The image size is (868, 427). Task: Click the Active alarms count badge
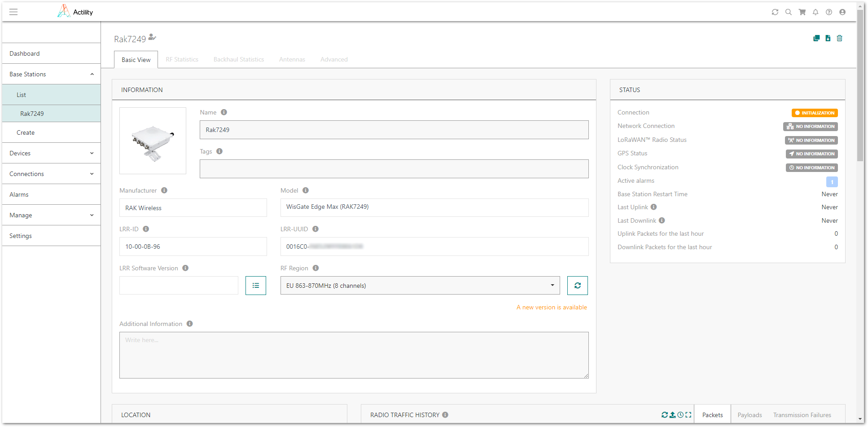coord(832,182)
